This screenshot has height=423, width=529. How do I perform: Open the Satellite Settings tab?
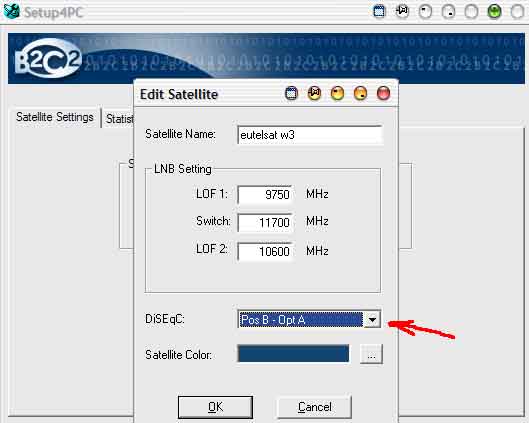tap(55, 117)
